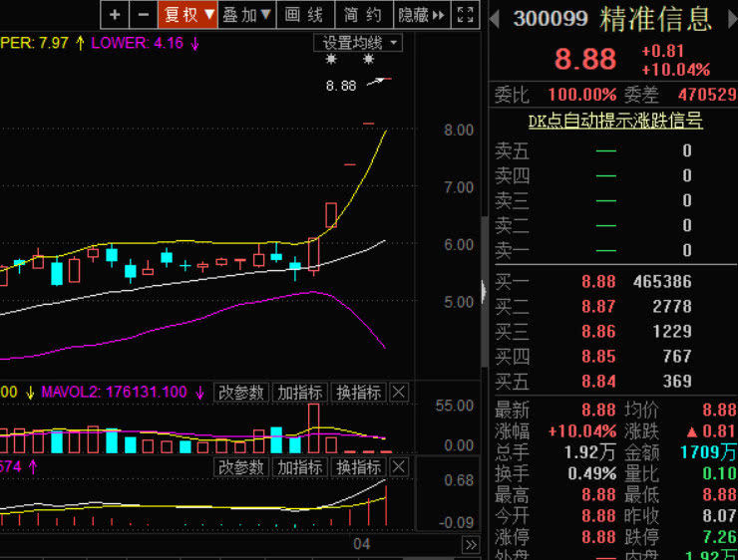Click the plus zoom-in chart button
This screenshot has width=738, height=560.
116,14
